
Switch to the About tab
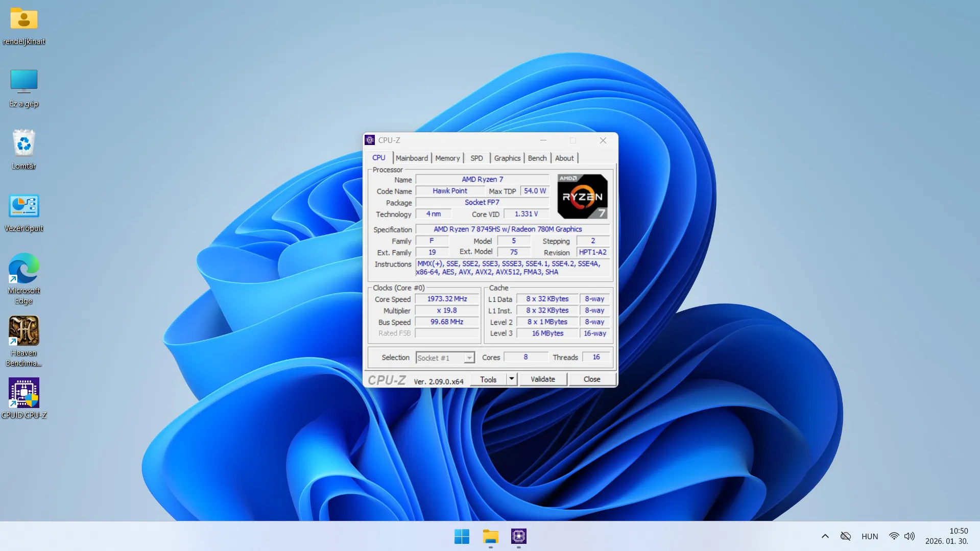564,158
